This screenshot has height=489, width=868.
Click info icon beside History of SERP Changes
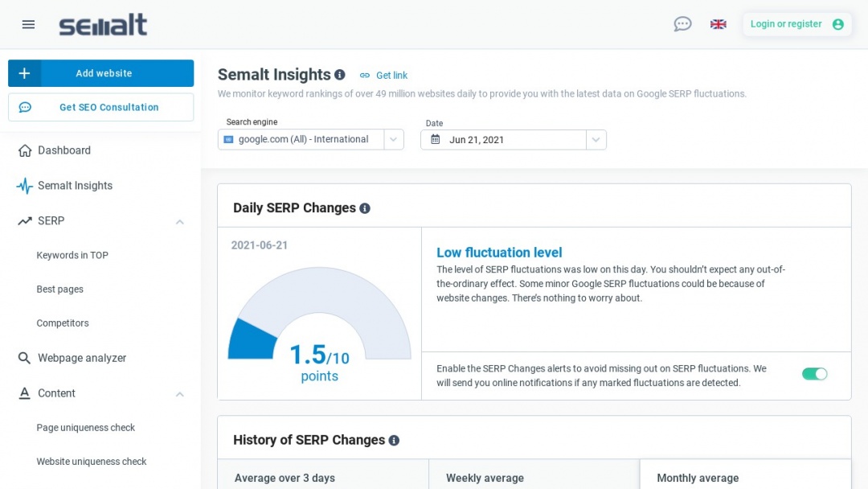[394, 441]
